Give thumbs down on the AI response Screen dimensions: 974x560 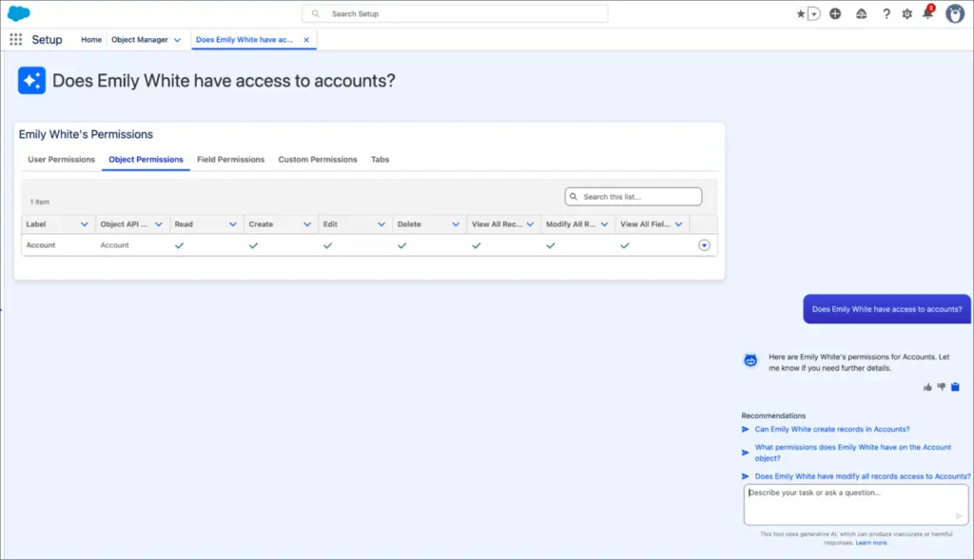pos(941,387)
